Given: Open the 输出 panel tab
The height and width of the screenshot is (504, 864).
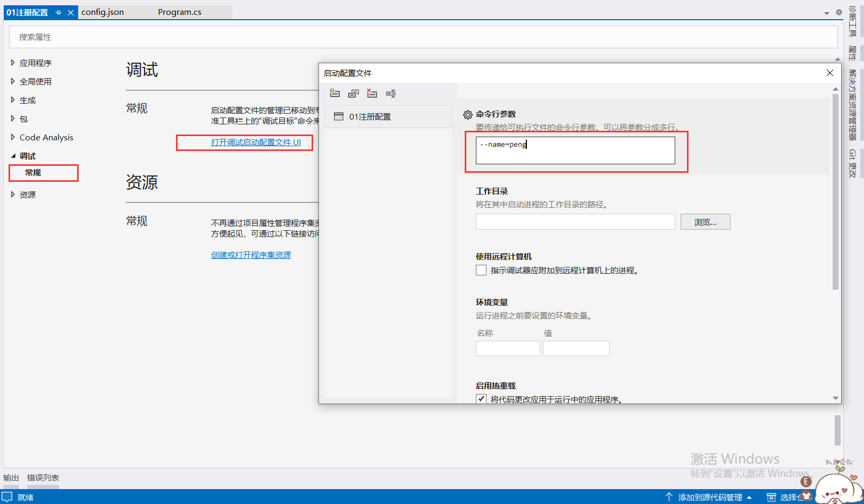Looking at the screenshot, I should tap(11, 478).
